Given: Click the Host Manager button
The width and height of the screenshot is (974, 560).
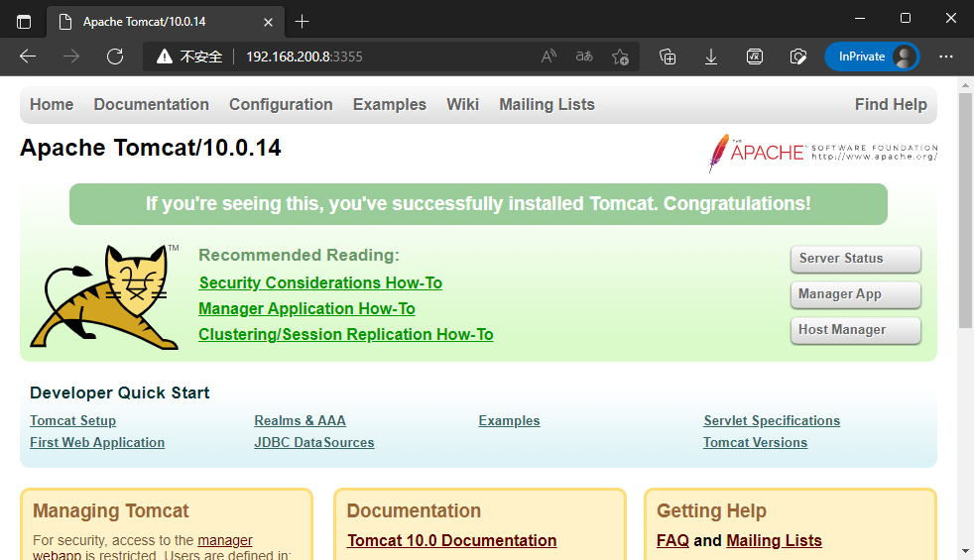Looking at the screenshot, I should [855, 330].
